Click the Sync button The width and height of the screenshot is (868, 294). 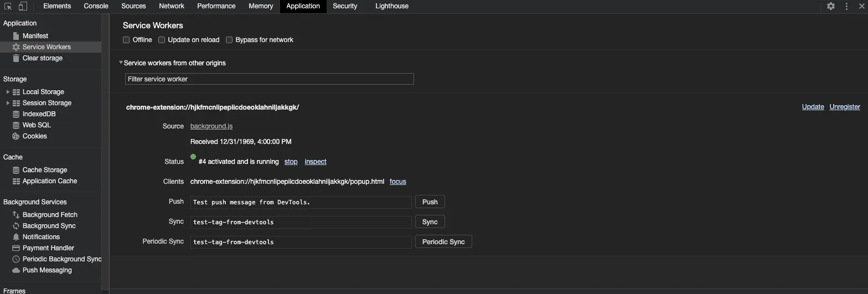click(430, 222)
